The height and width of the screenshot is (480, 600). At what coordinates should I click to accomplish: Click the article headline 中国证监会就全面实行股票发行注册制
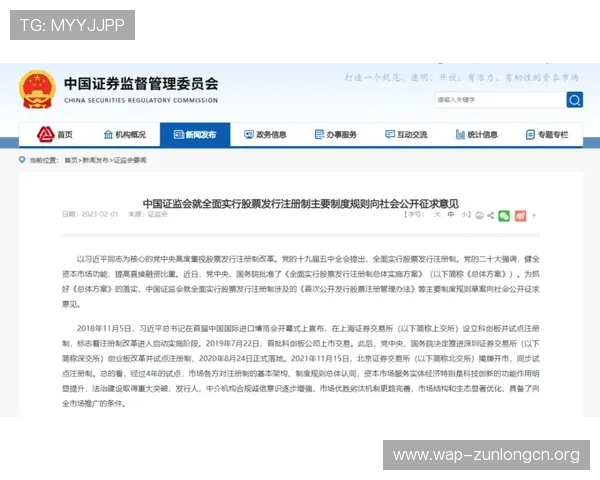point(301,203)
